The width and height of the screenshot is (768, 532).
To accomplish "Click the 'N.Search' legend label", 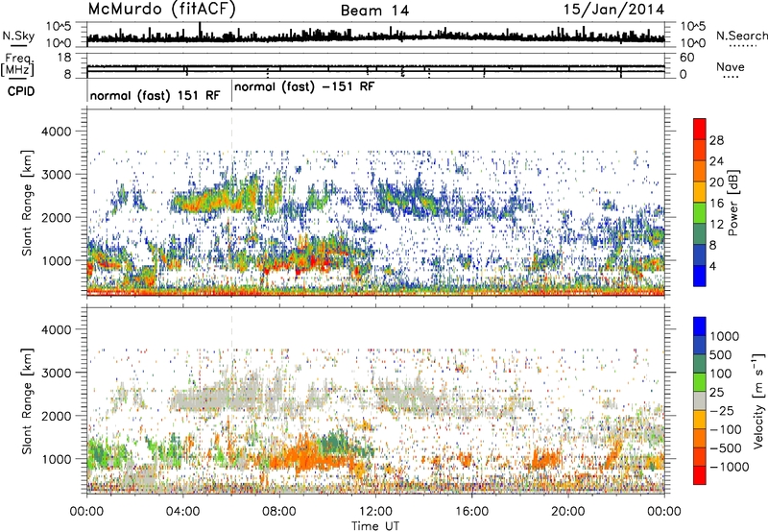I will 741,36.
